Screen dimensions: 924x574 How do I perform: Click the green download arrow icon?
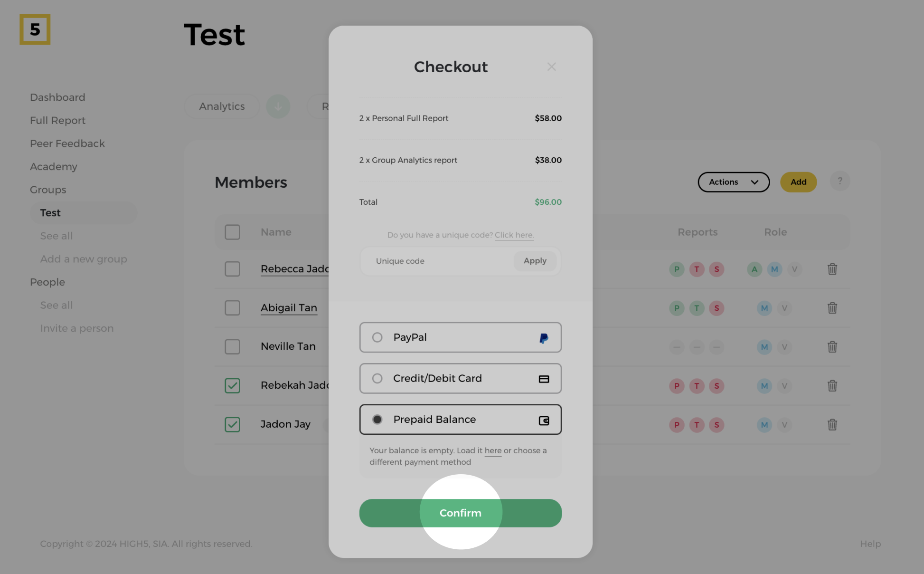coord(278,106)
